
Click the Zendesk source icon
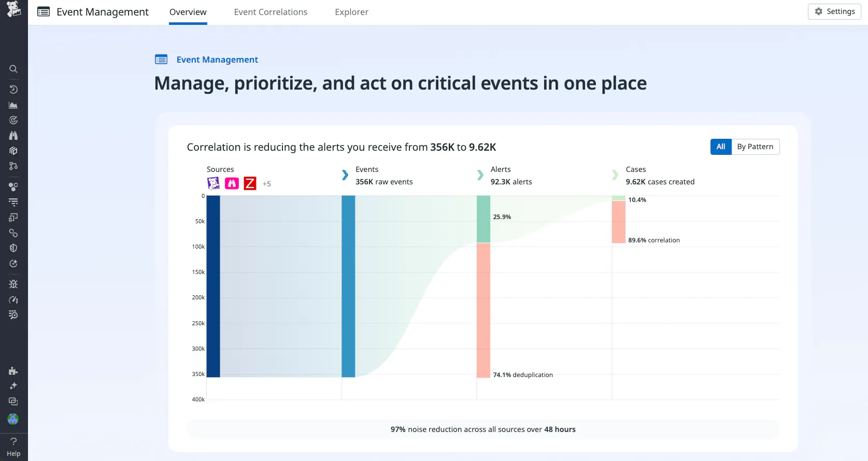pos(250,183)
